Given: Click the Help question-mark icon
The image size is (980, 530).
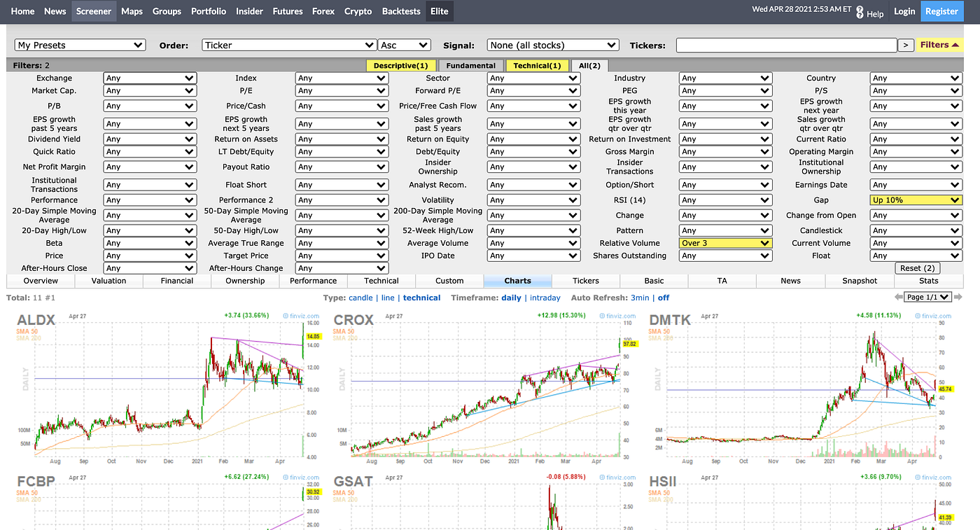Looking at the screenshot, I should pos(860,11).
